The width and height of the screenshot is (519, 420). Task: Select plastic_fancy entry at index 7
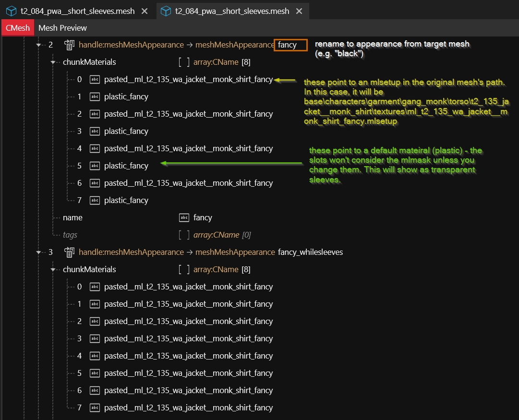coord(126,200)
